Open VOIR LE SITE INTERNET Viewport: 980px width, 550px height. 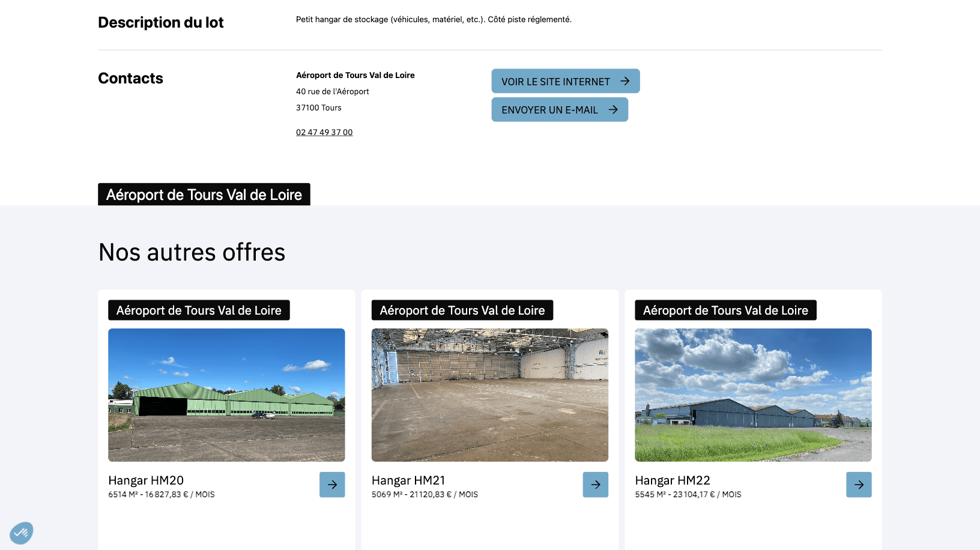565,80
